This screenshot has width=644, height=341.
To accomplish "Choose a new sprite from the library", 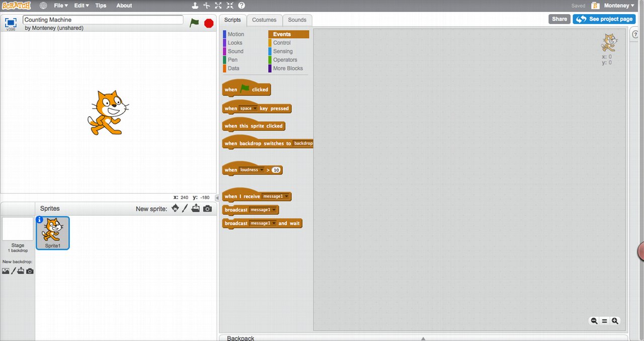I will coord(175,208).
